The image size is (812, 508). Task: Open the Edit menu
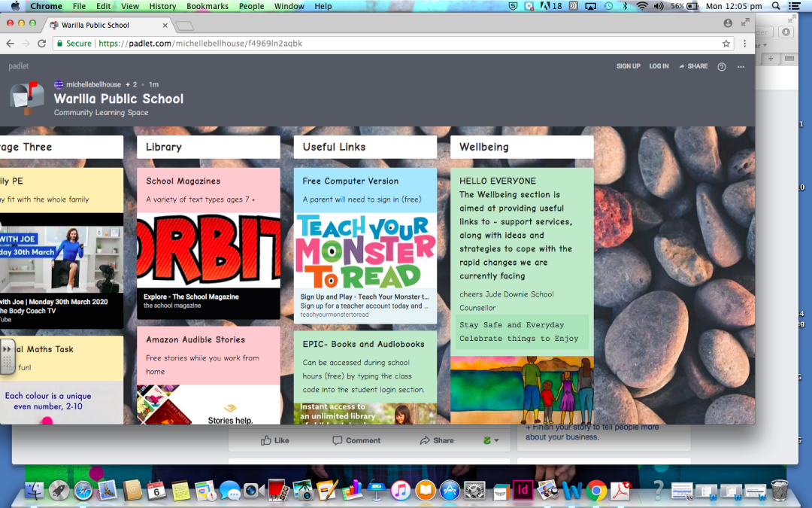(104, 6)
